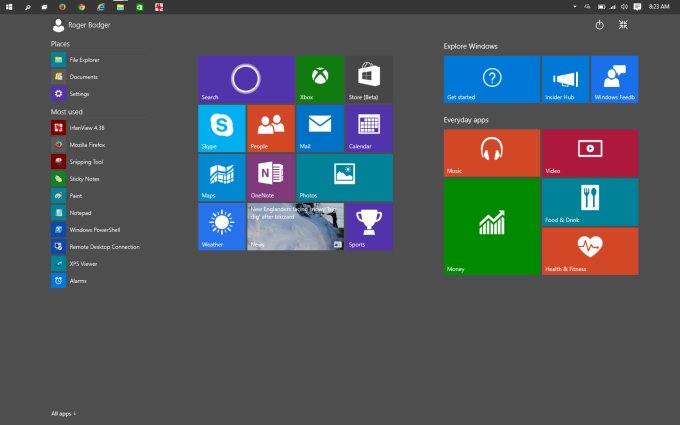Open the News tile with blizzard photo

(x=295, y=226)
